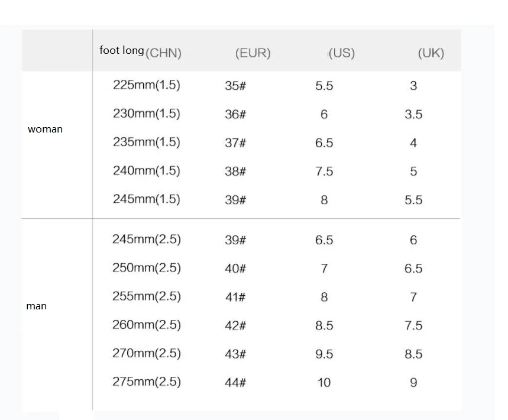Click the 260mm(2.5) foot length cell
Screen dimensions: 508x420
tap(146, 325)
